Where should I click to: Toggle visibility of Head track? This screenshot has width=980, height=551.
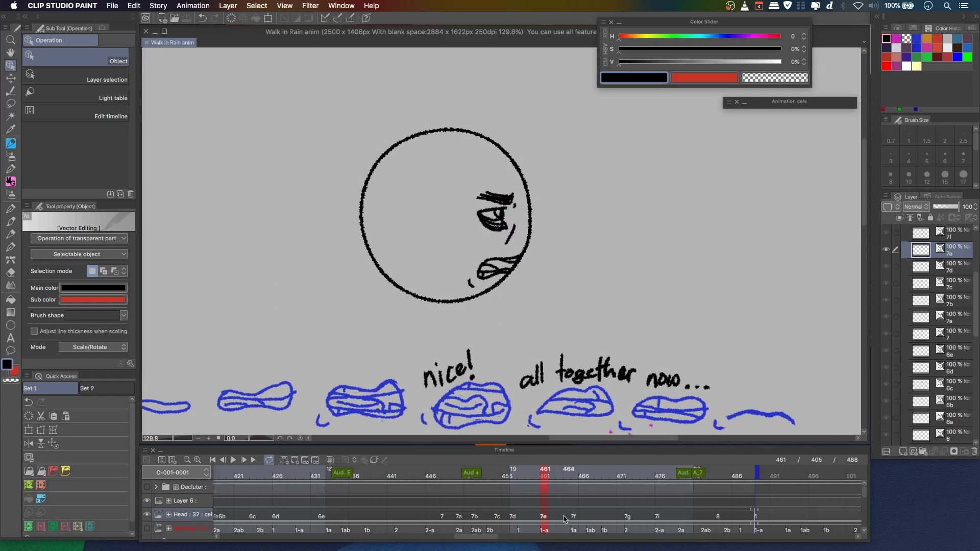pos(147,514)
